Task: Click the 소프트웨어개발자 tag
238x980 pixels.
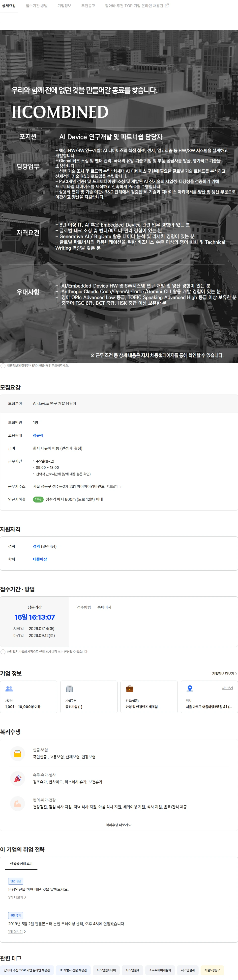Action: pos(160,970)
